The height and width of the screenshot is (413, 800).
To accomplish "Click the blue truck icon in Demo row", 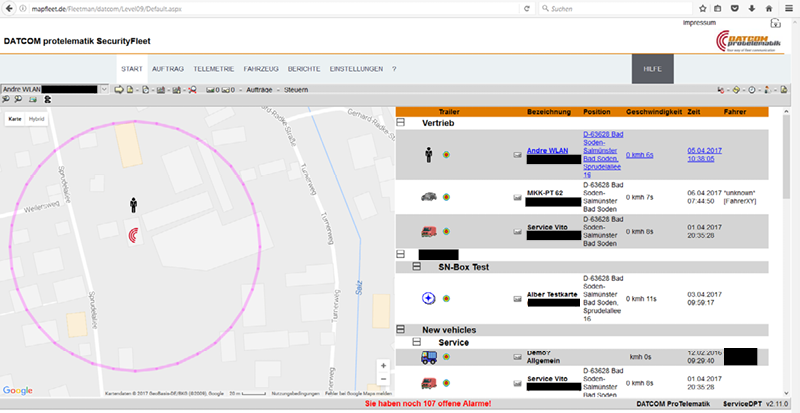I will [427, 357].
